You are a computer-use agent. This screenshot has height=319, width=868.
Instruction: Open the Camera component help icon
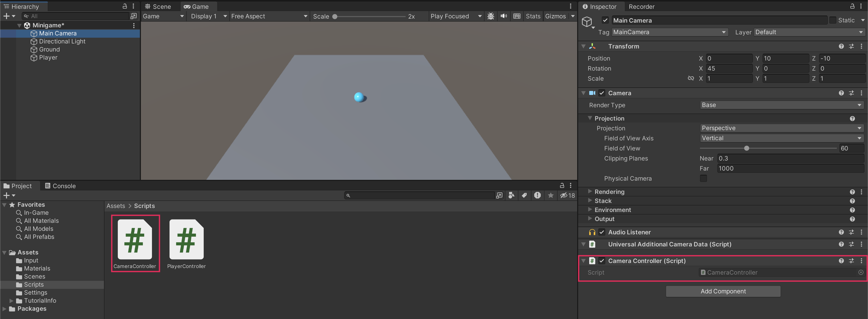(x=841, y=93)
